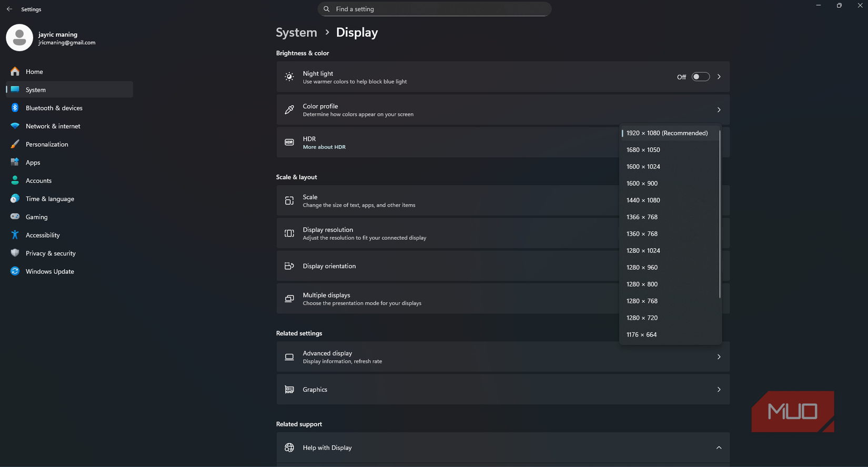Click the Home house icon in the sidebar
Screen dimensions: 868x467
pyautogui.click(x=15, y=72)
